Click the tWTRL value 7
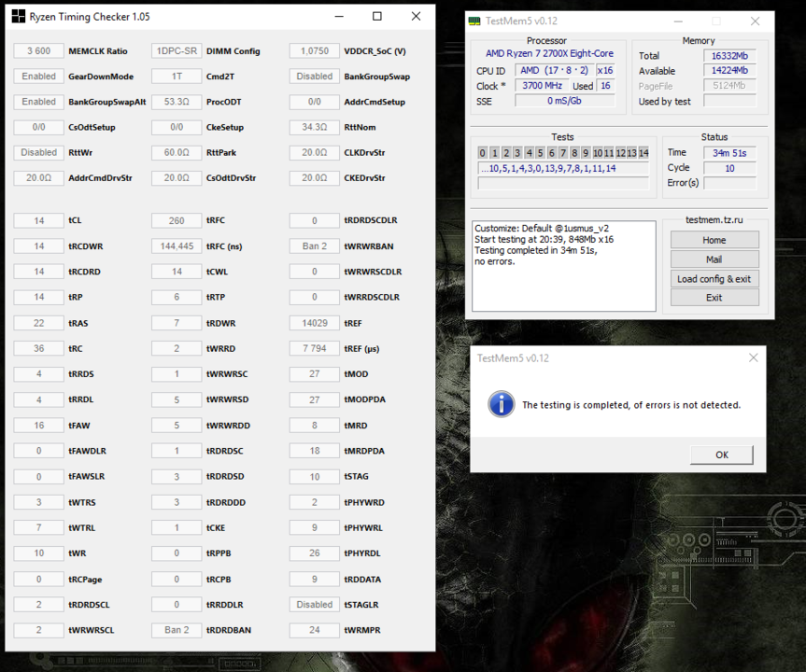 tap(39, 527)
